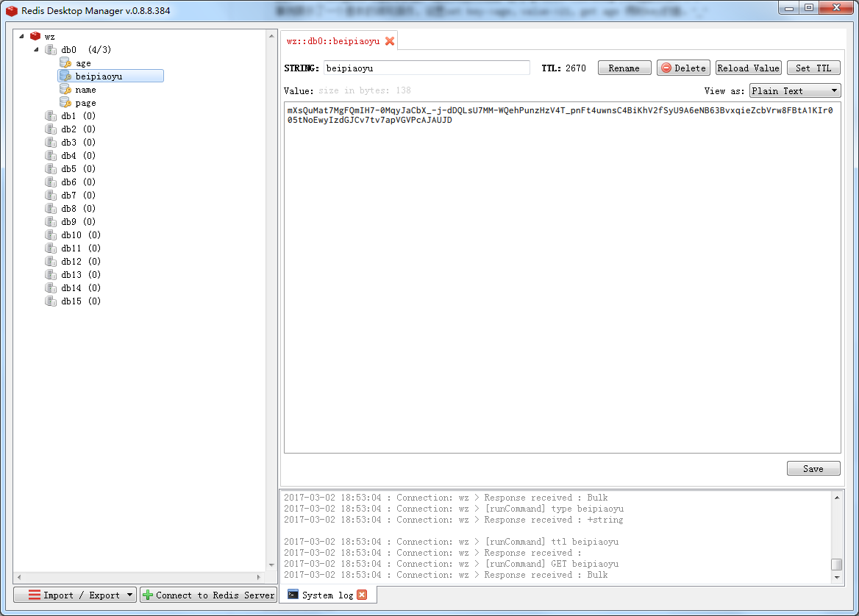Delete the current key

pos(683,68)
